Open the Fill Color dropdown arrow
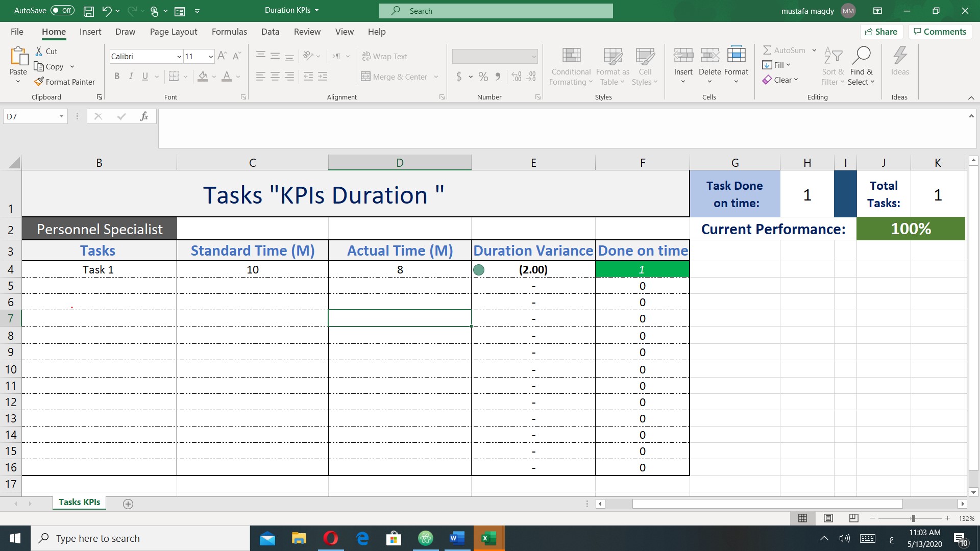Image resolution: width=980 pixels, height=551 pixels. (214, 77)
